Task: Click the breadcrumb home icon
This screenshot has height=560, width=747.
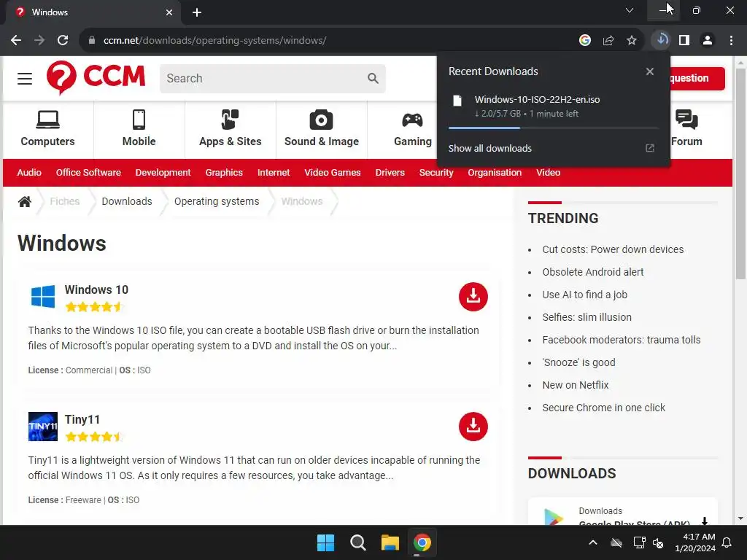Action: 25,201
